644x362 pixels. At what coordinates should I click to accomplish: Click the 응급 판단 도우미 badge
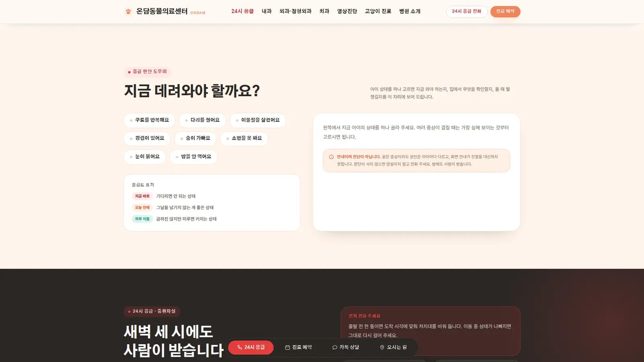pos(147,72)
